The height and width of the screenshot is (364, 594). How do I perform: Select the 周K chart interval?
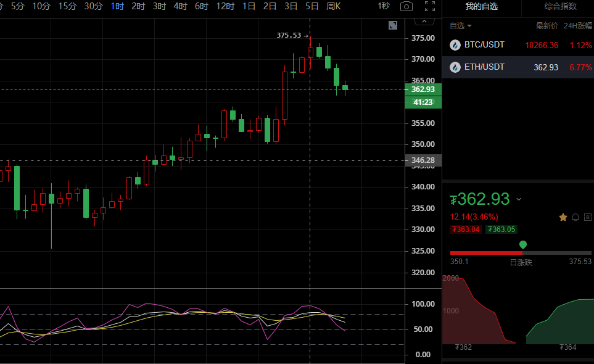click(334, 6)
